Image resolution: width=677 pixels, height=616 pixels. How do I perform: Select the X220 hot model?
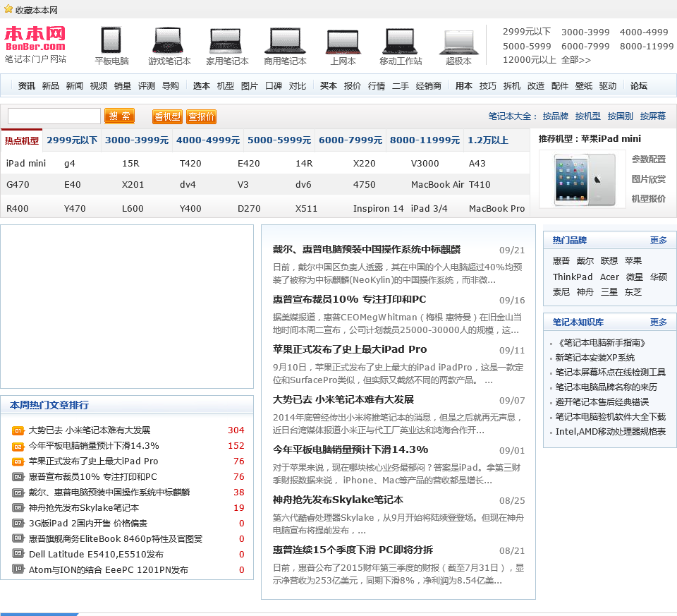point(364,163)
